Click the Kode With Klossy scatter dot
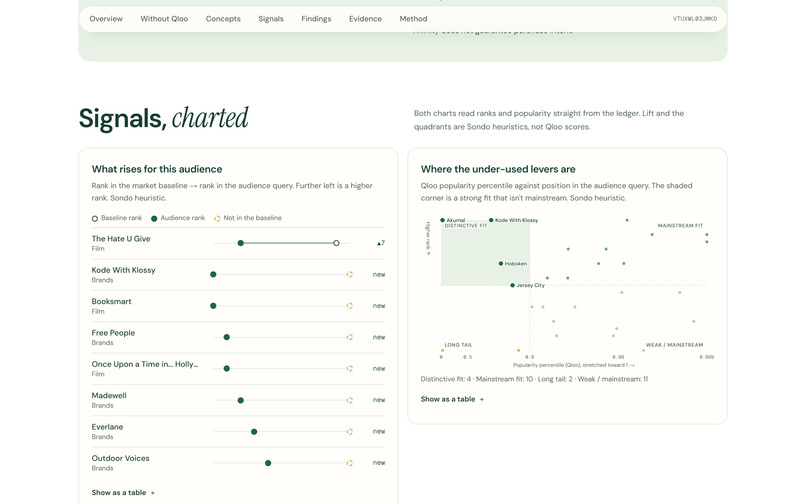 coord(491,220)
